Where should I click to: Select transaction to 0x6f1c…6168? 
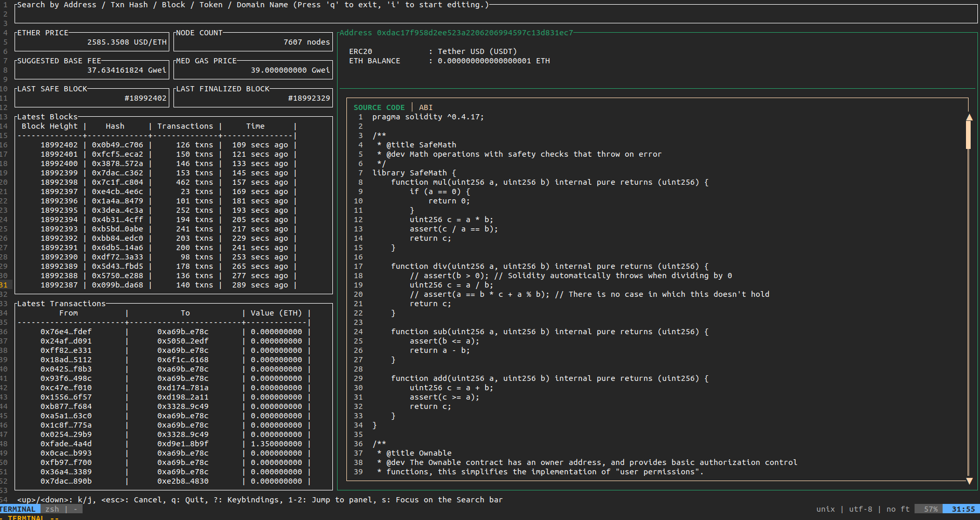point(183,360)
